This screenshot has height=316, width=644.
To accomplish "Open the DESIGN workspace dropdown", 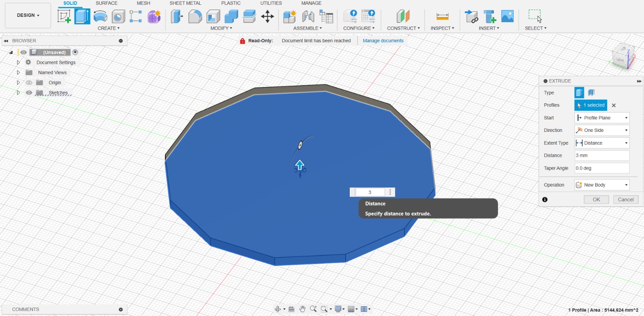I will [x=28, y=15].
